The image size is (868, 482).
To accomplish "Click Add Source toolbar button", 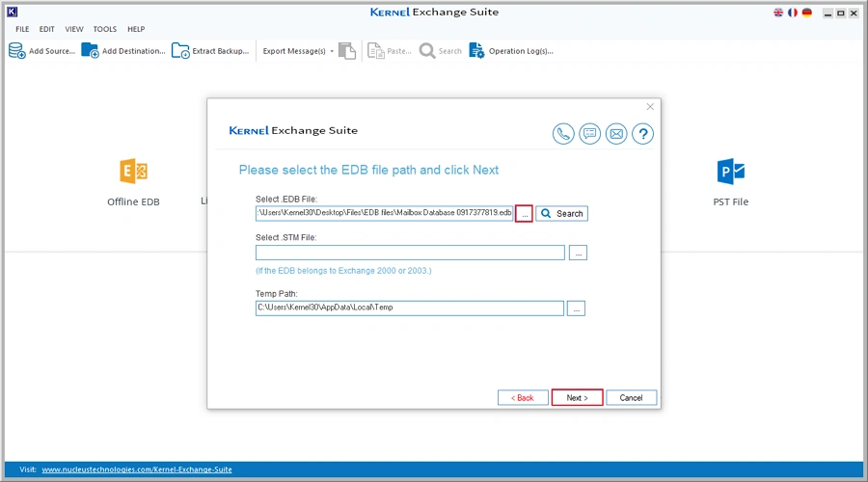I will click(x=41, y=51).
